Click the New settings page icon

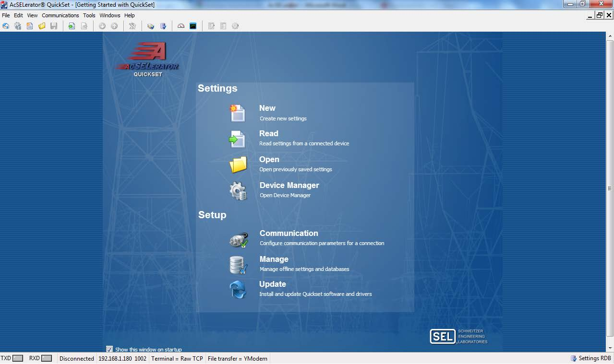coord(238,113)
